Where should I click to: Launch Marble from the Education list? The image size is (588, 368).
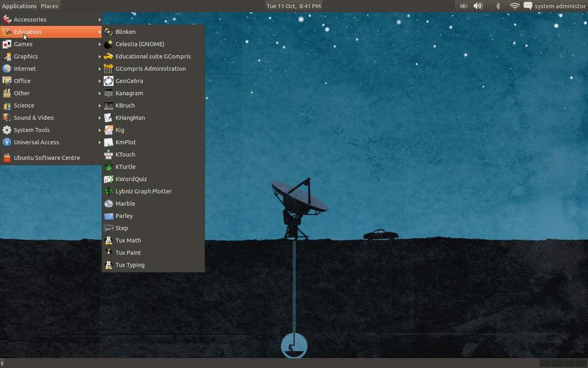153,204
